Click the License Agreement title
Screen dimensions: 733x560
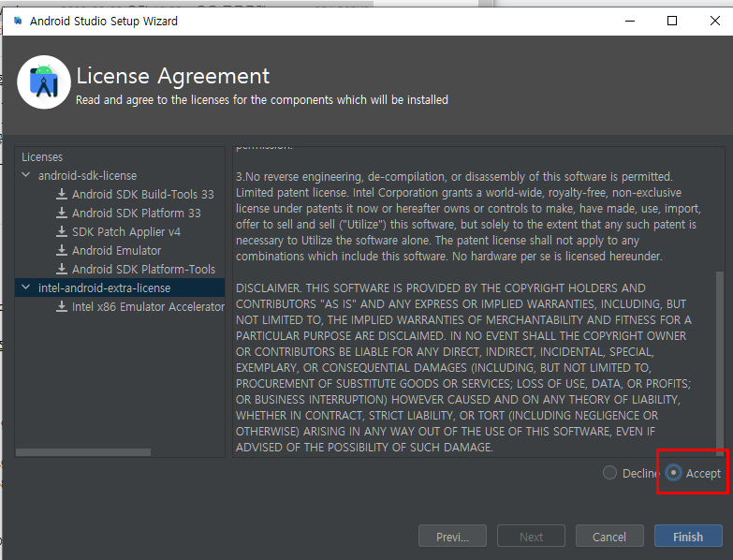(173, 76)
